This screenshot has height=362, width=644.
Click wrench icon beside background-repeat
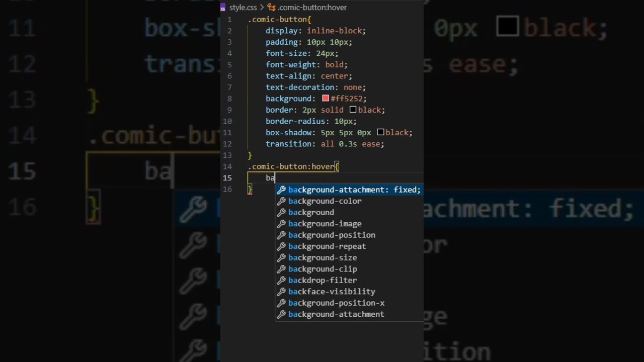(x=281, y=246)
